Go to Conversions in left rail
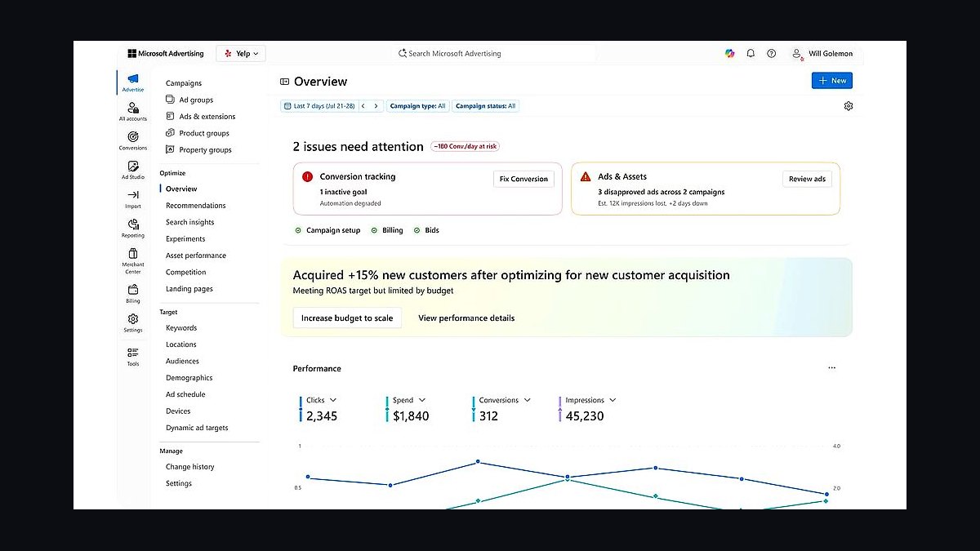Screen dimensions: 980x551 [132, 140]
